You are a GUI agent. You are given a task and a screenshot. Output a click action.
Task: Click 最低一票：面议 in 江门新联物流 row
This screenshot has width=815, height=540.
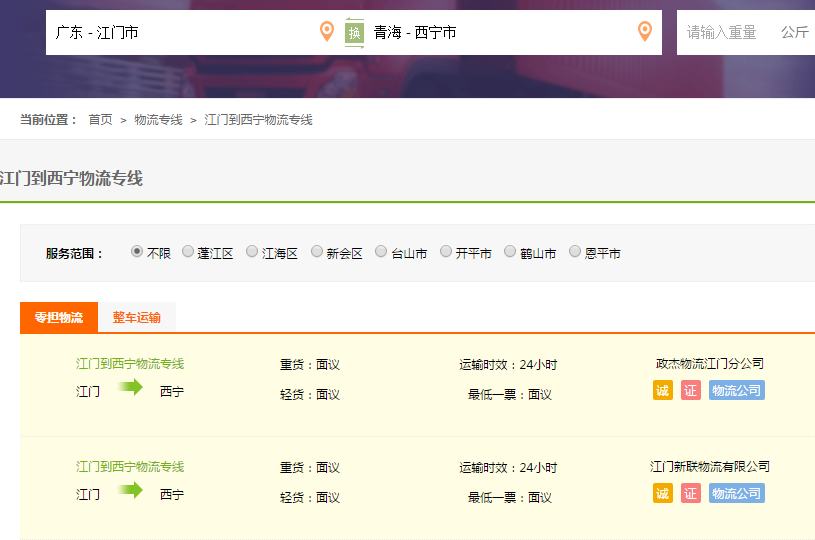pos(509,498)
